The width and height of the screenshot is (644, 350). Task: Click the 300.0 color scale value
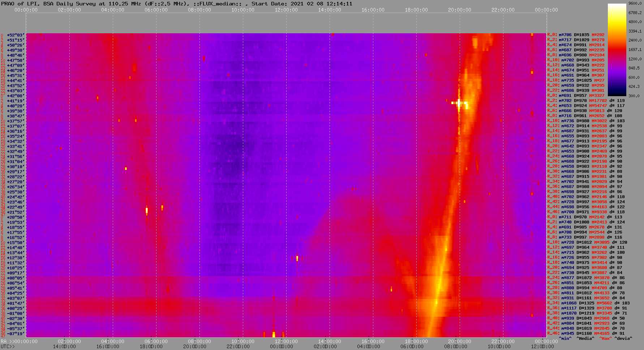pos(635,96)
